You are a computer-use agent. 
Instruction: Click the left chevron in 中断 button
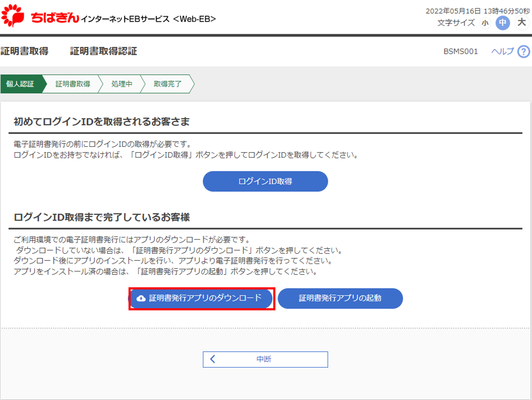coord(213,359)
